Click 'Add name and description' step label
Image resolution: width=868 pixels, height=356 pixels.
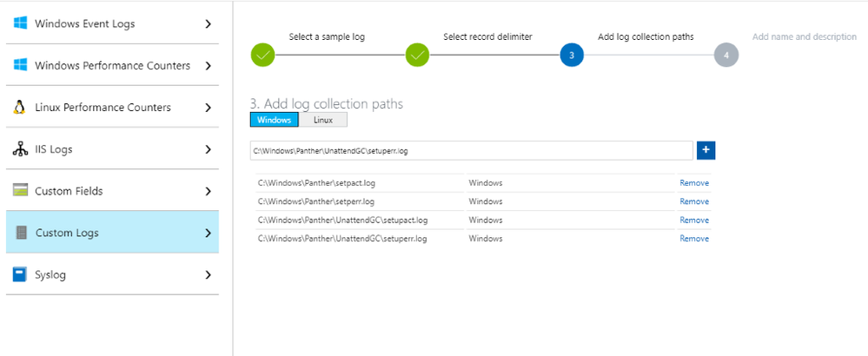point(805,37)
